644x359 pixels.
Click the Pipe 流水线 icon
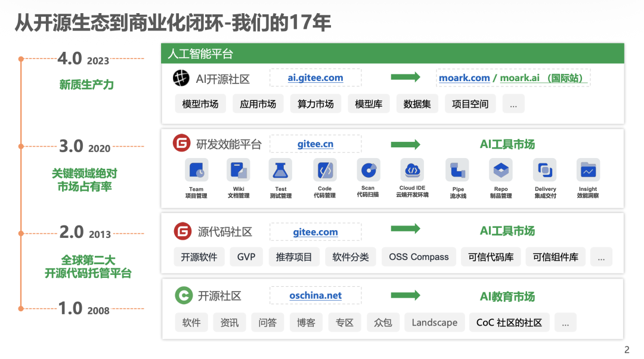[x=457, y=170]
